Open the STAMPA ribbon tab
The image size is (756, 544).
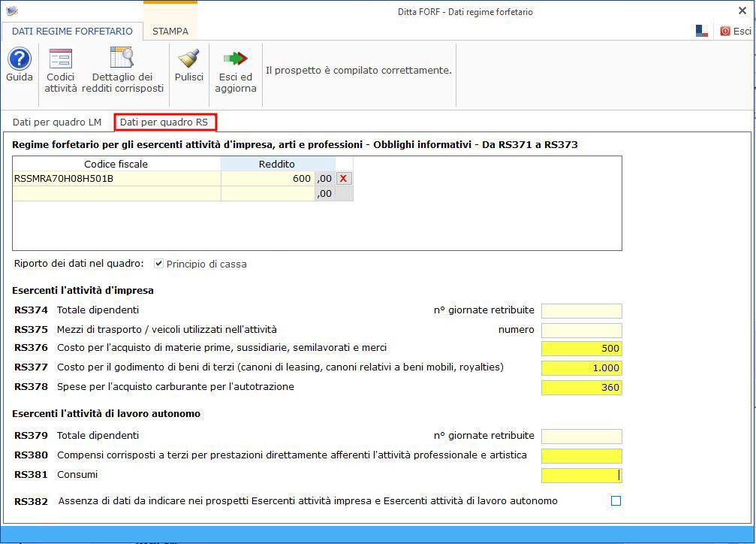point(170,32)
